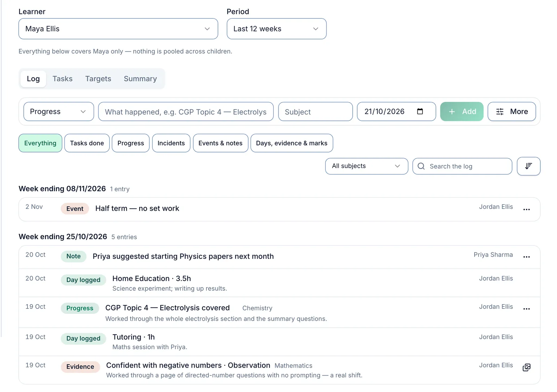
Task: Click the More button
Action: pos(512,111)
